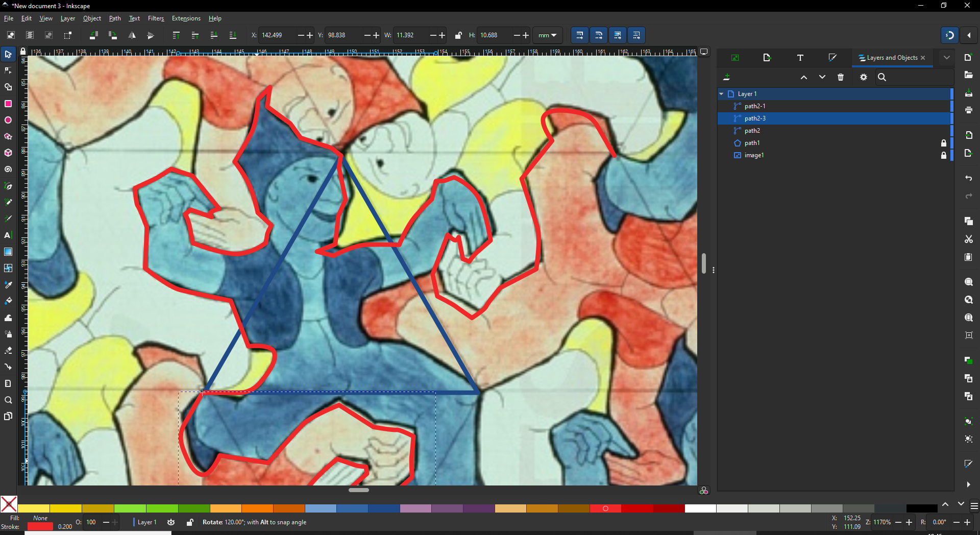980x535 pixels.
Task: Select path2 in objects list
Action: pos(835,131)
